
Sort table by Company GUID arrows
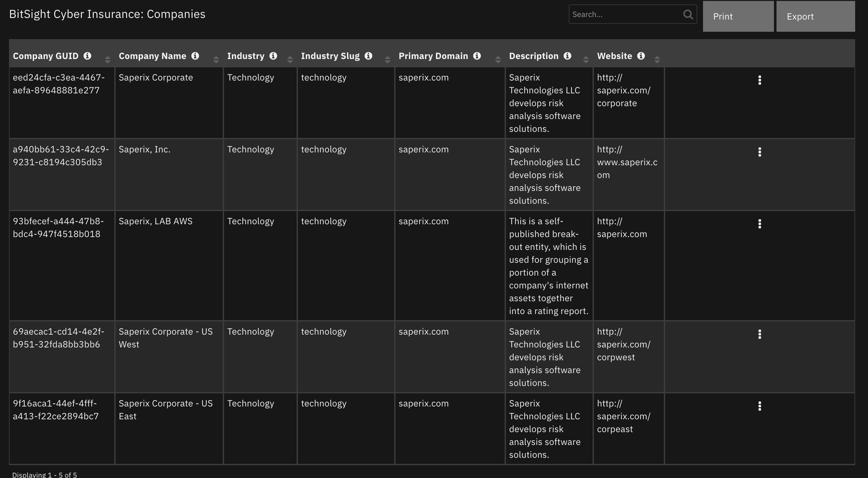click(108, 60)
